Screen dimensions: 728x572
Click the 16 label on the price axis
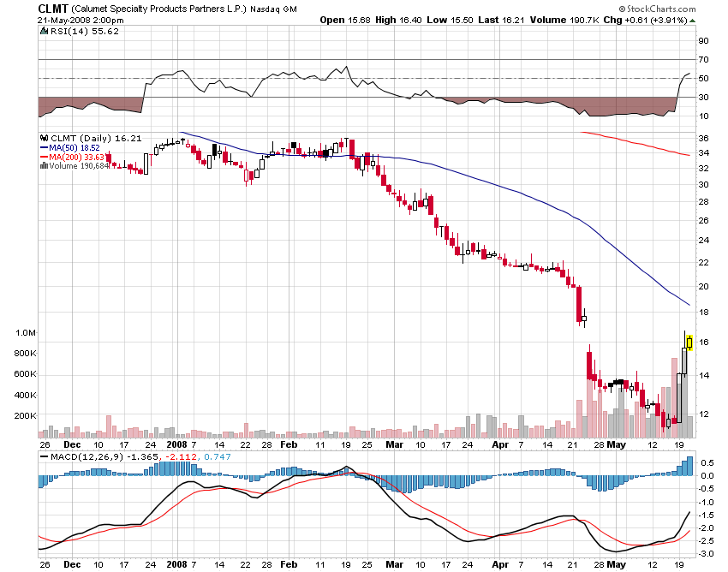pos(703,343)
